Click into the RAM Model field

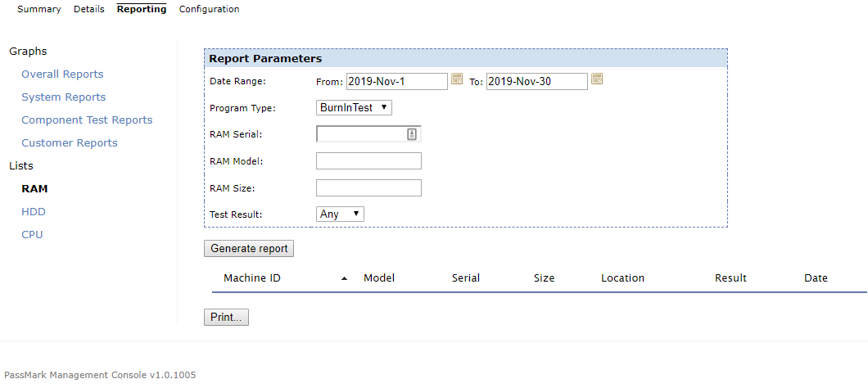point(368,161)
